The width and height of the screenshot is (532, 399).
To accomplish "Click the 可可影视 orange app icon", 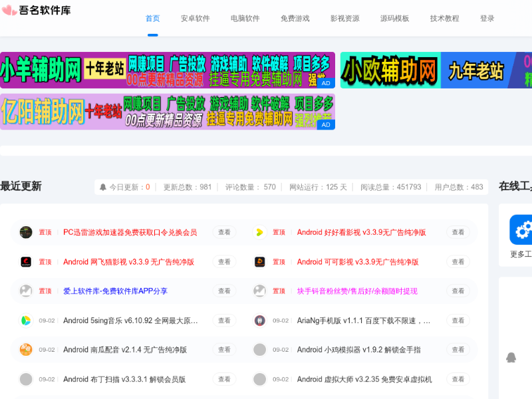I will (x=260, y=261).
